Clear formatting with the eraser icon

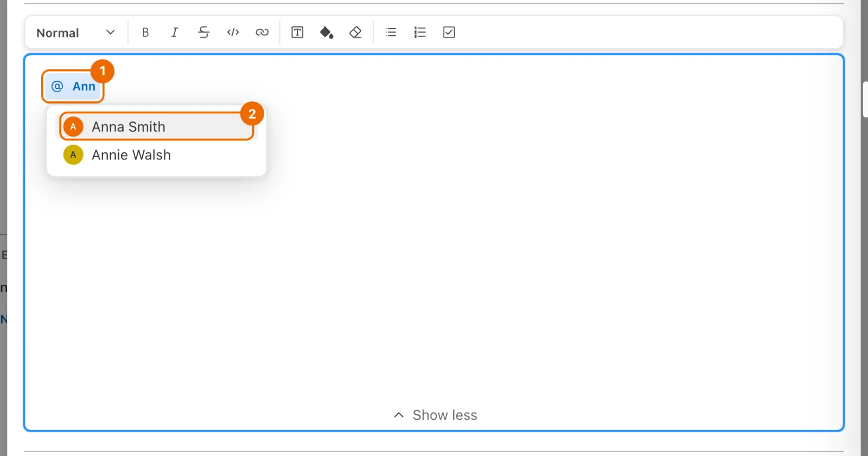[x=355, y=33]
